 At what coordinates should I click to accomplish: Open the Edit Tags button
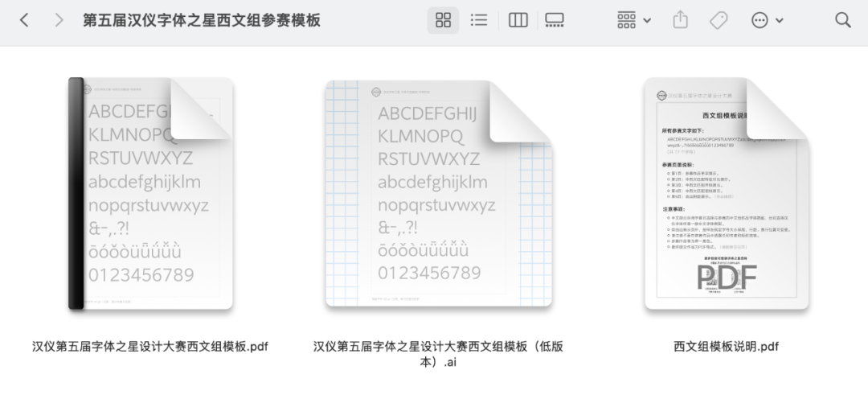click(x=719, y=20)
